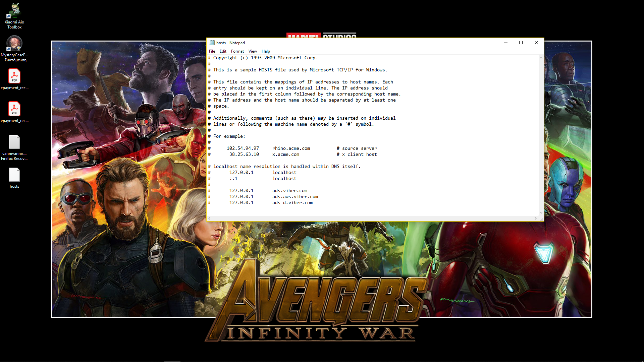Image resolution: width=644 pixels, height=362 pixels.
Task: Click the vertical scrollbar down arrow
Action: 541,213
